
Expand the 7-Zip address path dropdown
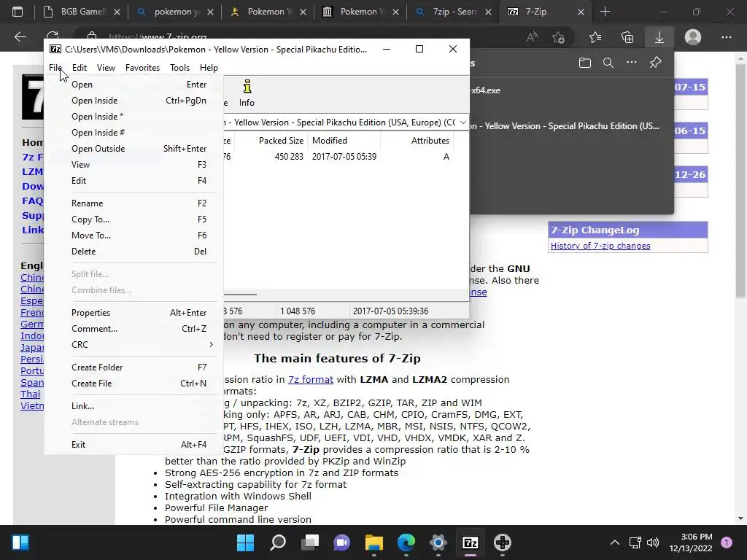click(462, 122)
